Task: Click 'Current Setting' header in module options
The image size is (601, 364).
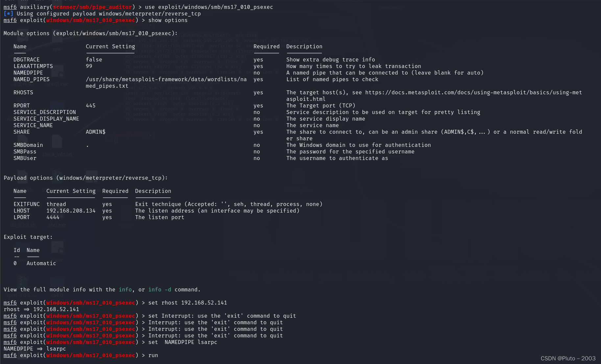Action: pos(110,47)
